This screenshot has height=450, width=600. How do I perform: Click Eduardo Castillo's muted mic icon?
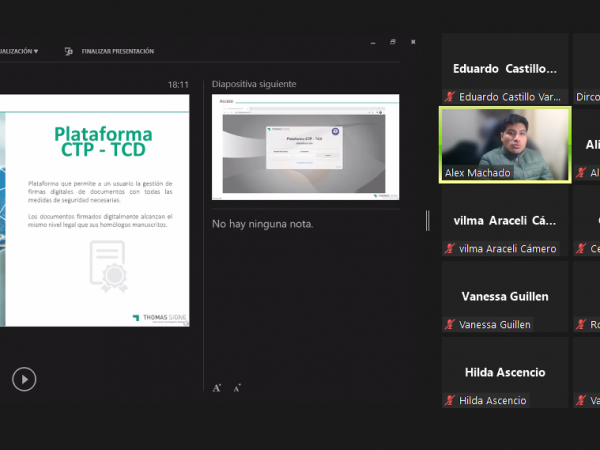450,96
